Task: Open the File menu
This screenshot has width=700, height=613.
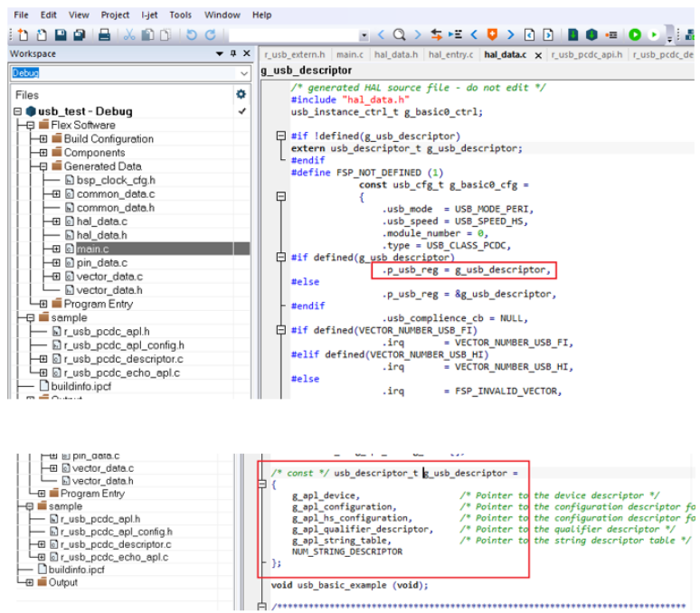Action: tap(21, 14)
